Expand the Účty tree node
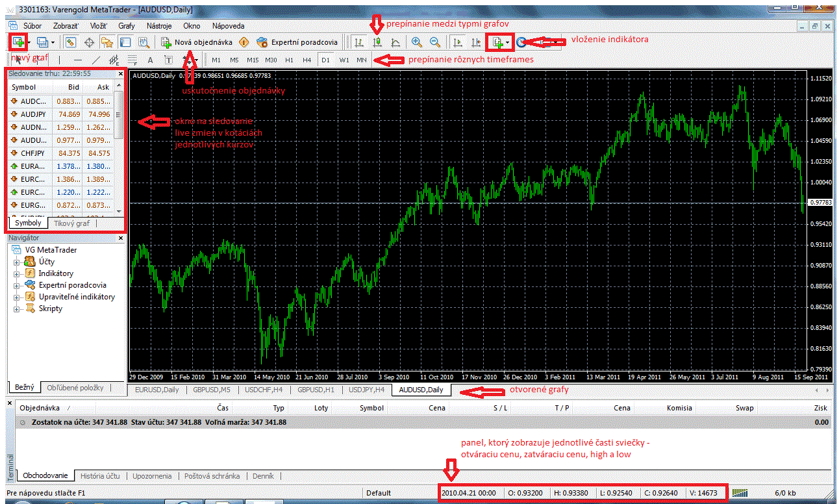Image resolution: width=839 pixels, height=504 pixels. 17,262
